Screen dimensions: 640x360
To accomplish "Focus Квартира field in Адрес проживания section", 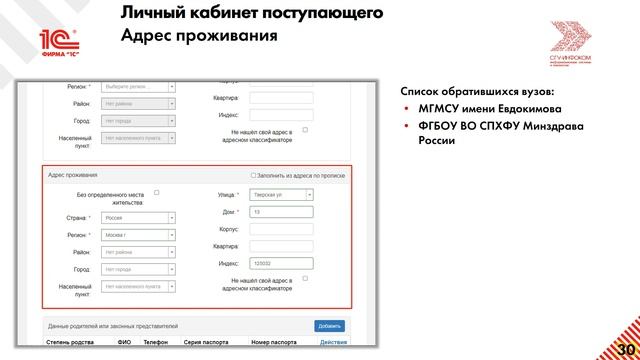I will 281,246.
